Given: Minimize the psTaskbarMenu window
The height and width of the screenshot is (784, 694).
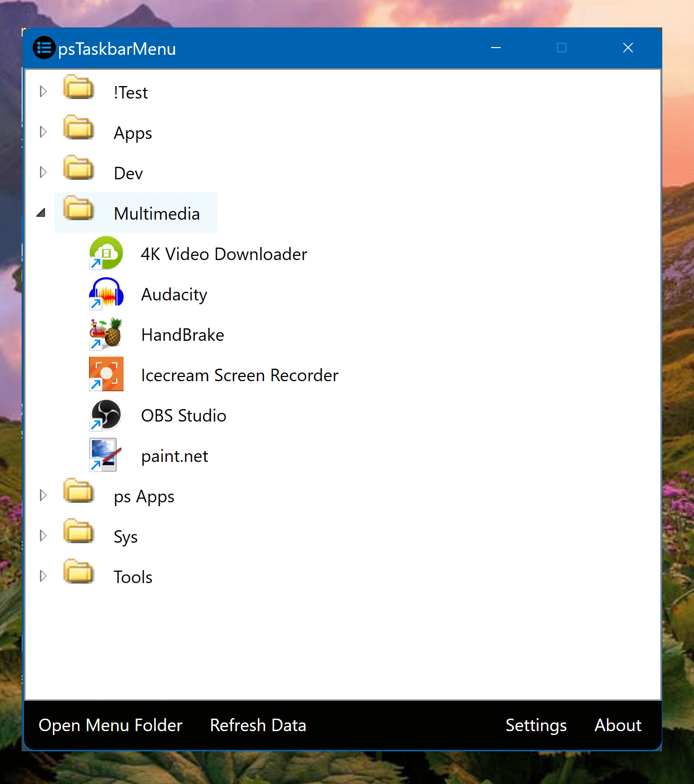Looking at the screenshot, I should click(496, 48).
